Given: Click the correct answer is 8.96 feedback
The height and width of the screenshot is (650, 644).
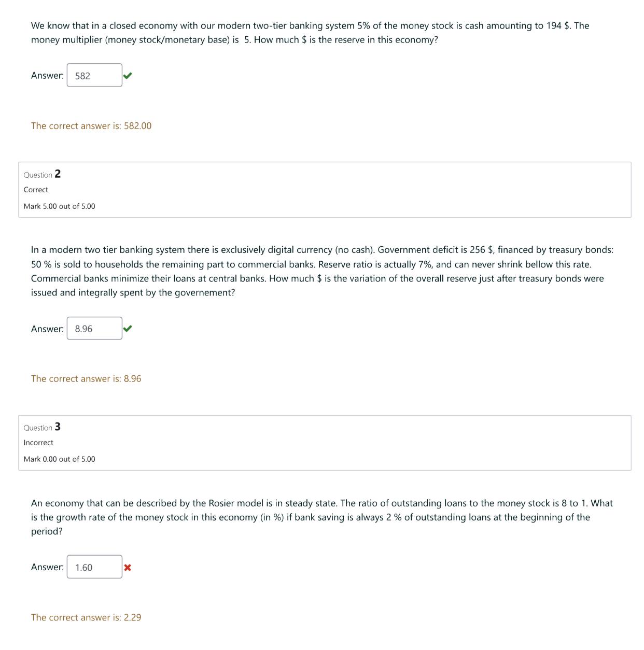Looking at the screenshot, I should point(86,379).
